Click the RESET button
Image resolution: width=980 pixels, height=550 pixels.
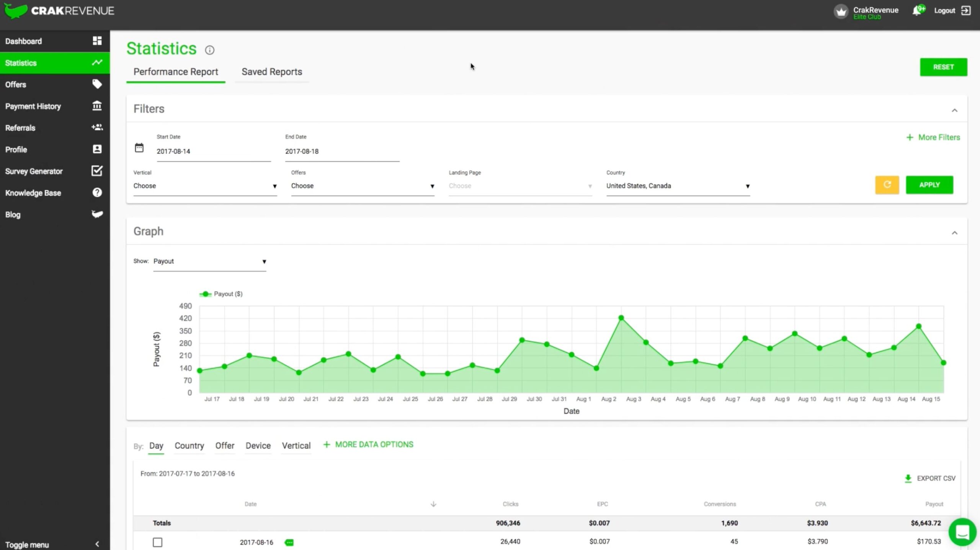click(x=944, y=67)
